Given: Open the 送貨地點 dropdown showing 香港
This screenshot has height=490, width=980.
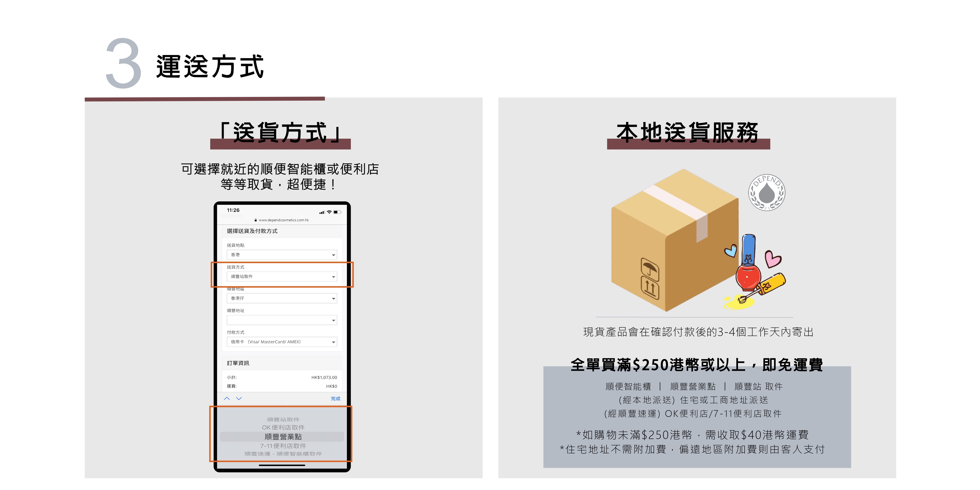Looking at the screenshot, I should click(282, 254).
